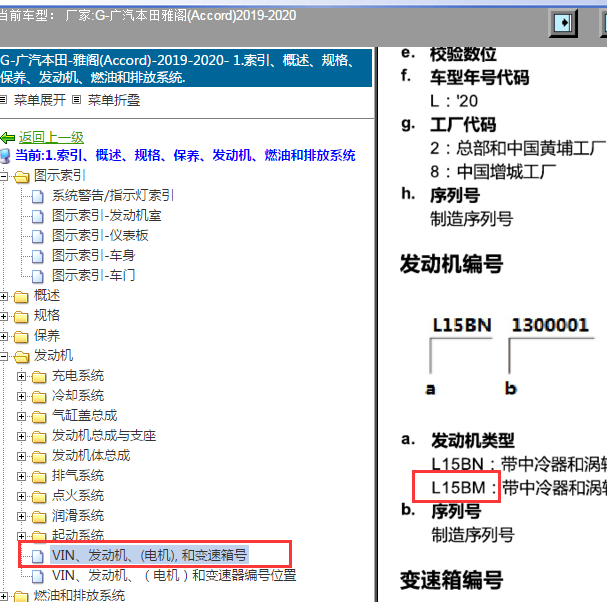Viewport: 607px width, 602px height.
Task: Click engine code L15BN in diagram
Action: (x=462, y=325)
